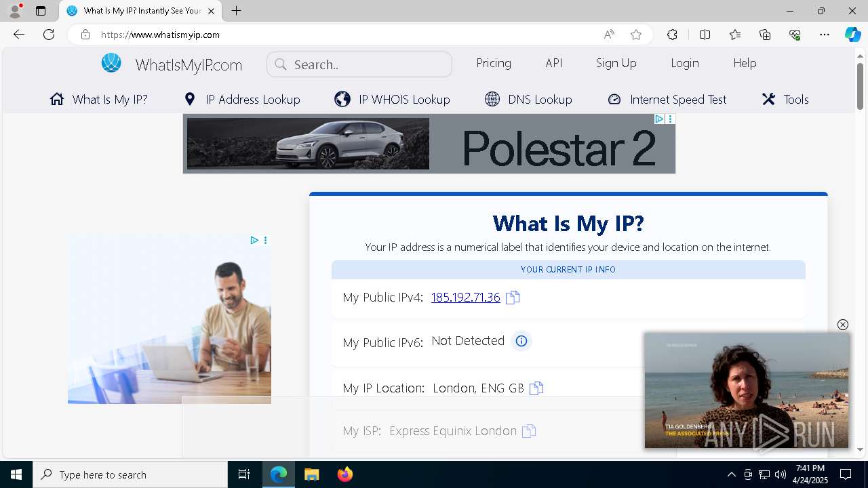
Task: Open the Help page
Action: tap(745, 63)
